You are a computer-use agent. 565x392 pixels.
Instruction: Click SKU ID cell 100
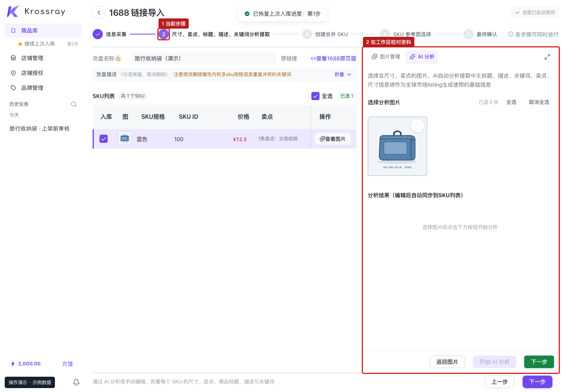click(x=179, y=139)
